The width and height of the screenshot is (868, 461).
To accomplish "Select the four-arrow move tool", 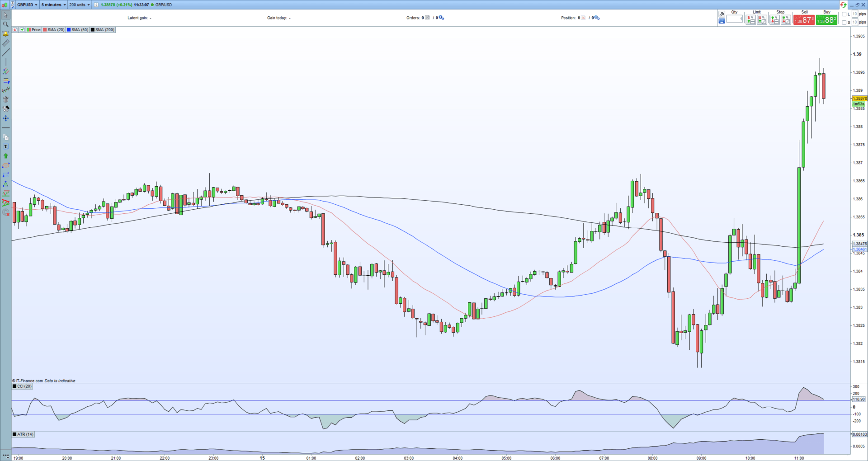I will click(x=6, y=118).
